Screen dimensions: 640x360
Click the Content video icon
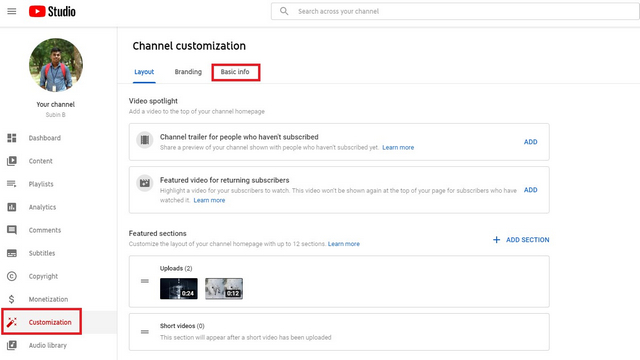pyautogui.click(x=12, y=161)
